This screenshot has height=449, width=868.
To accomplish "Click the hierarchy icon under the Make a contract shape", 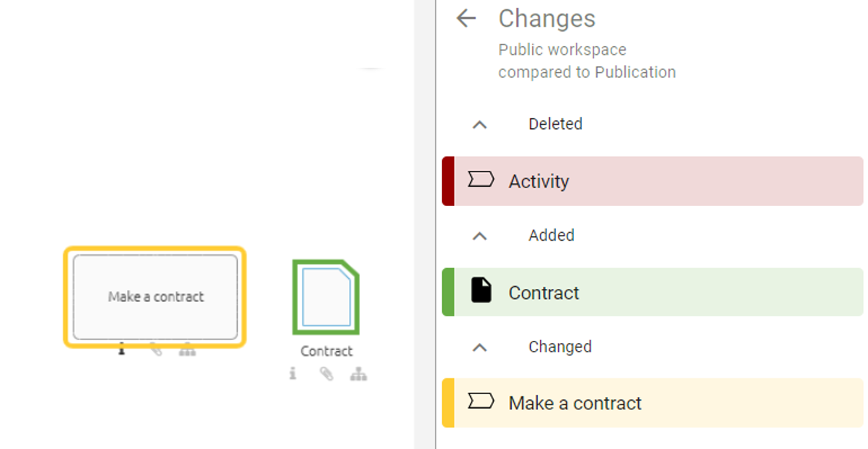I will (x=187, y=350).
